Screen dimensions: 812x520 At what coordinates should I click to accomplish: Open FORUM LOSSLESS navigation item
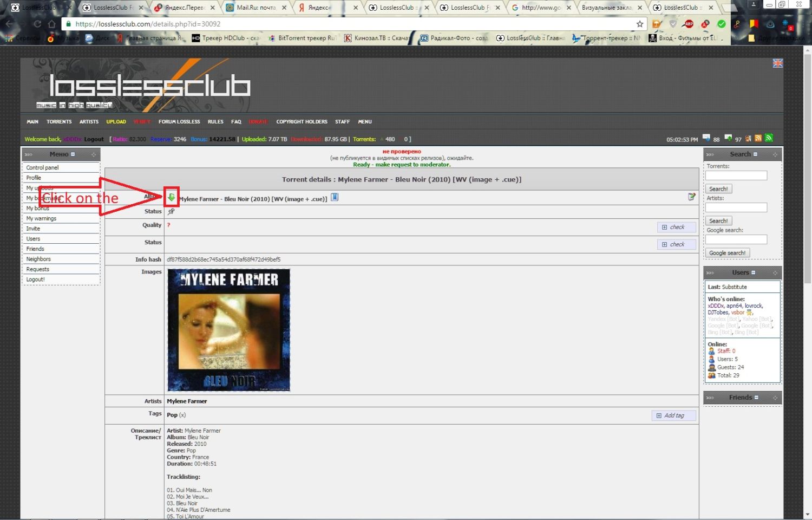[x=179, y=122]
